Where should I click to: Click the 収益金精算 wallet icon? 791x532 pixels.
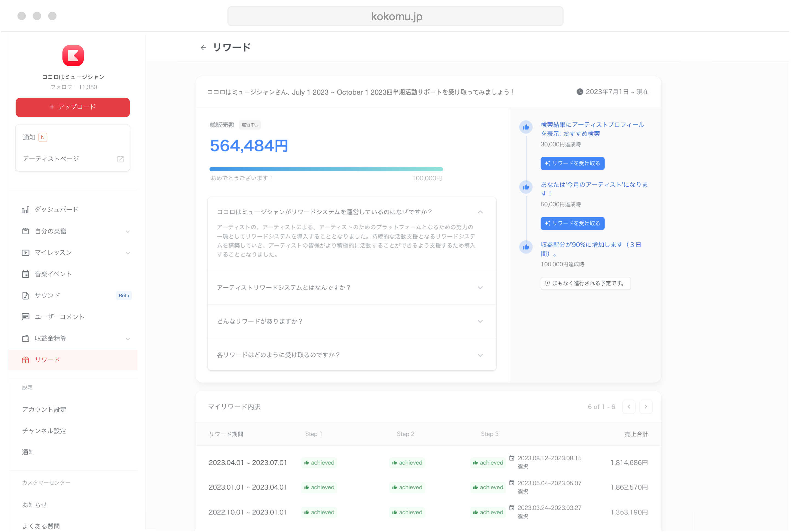tap(25, 339)
